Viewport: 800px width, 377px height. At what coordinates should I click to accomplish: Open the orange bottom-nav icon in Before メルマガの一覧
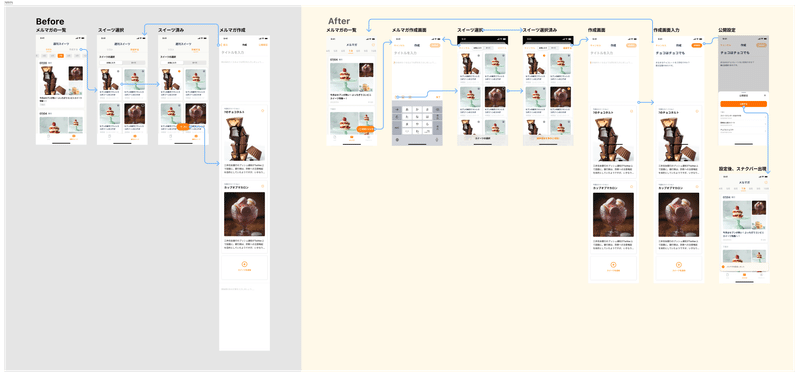coord(73,136)
